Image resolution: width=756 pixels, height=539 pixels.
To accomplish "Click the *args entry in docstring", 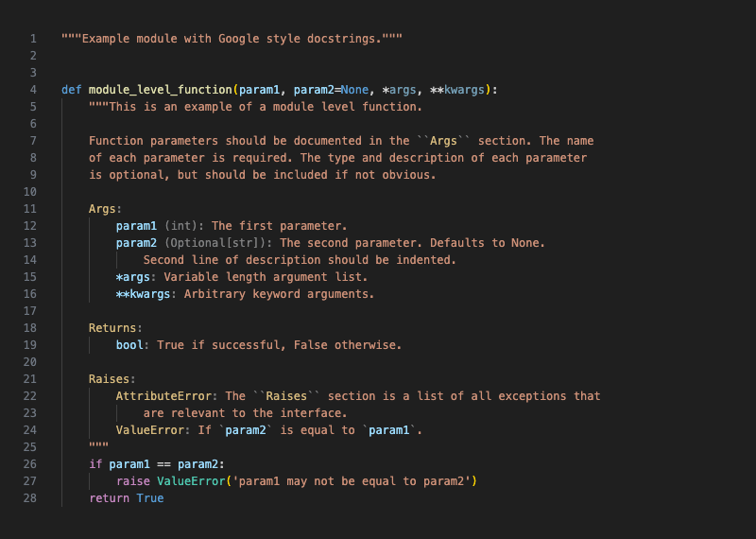I will tap(133, 277).
